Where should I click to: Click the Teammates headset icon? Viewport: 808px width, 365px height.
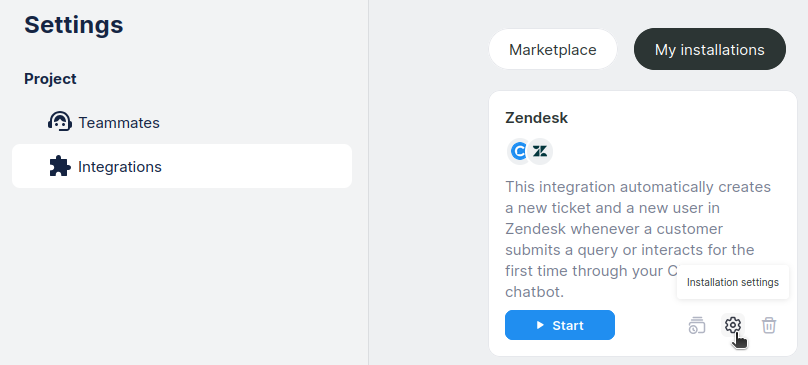tap(60, 122)
